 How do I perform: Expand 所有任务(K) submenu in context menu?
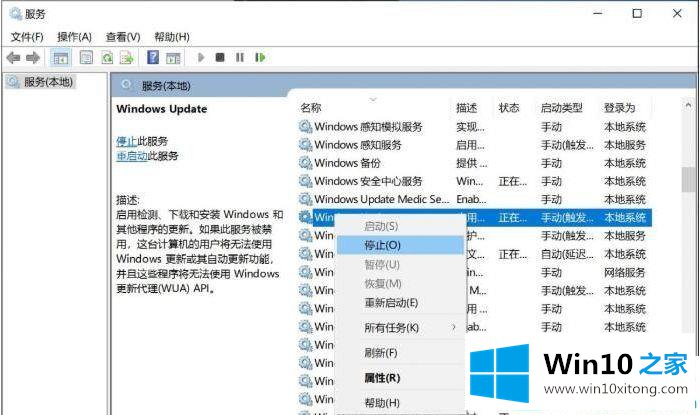pyautogui.click(x=400, y=328)
